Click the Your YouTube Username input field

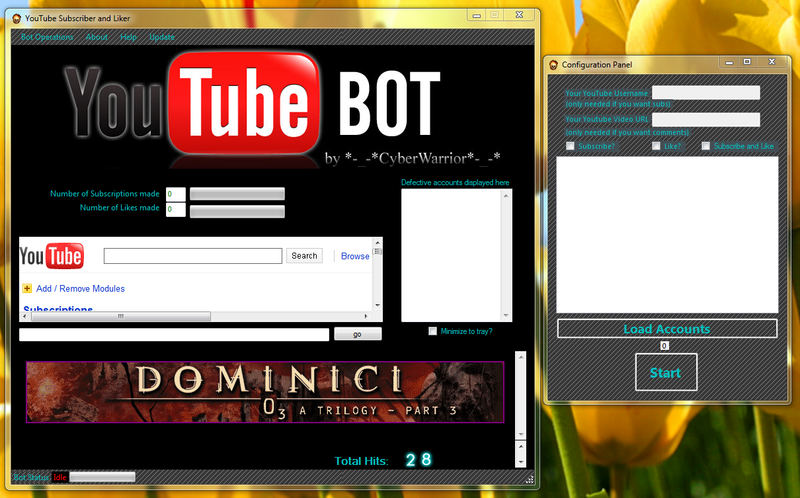[706, 92]
